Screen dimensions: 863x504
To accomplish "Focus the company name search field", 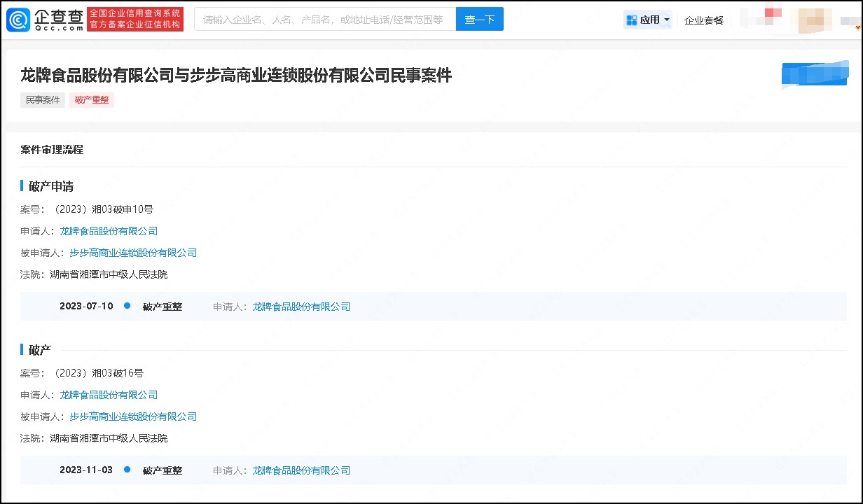I will coord(324,20).
